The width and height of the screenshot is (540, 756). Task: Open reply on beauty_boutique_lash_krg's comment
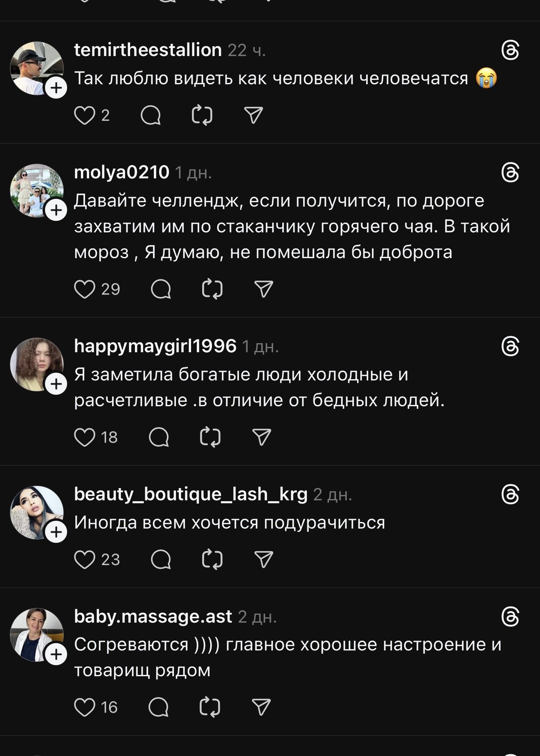coord(161,559)
